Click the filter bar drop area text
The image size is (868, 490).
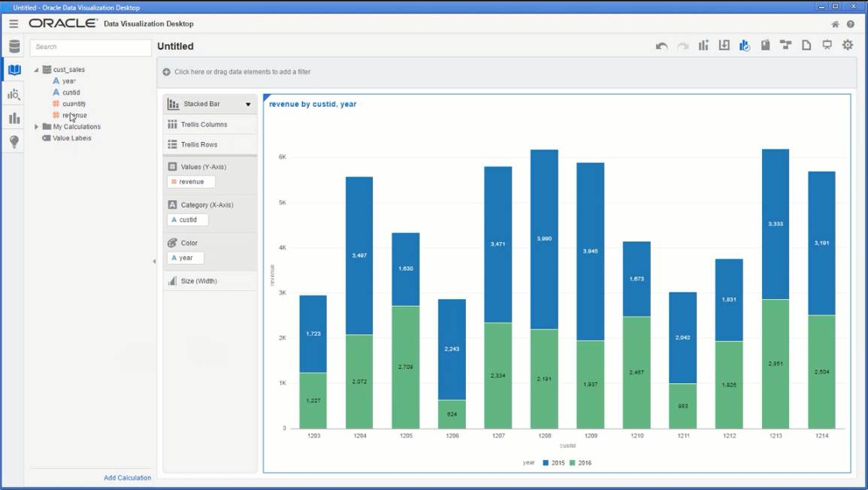pyautogui.click(x=243, y=72)
